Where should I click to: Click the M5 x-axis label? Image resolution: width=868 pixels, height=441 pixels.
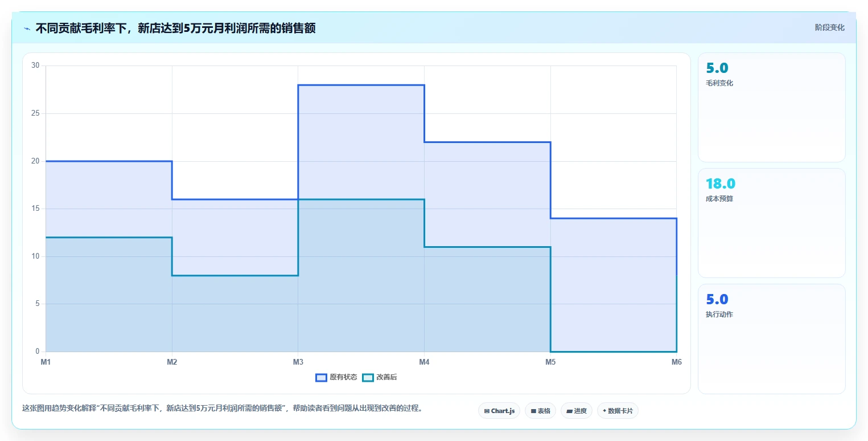pyautogui.click(x=550, y=362)
